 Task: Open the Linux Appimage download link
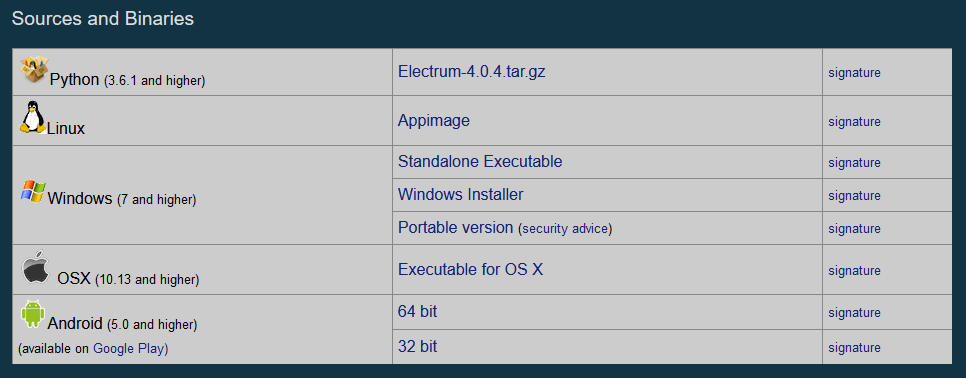click(x=434, y=120)
